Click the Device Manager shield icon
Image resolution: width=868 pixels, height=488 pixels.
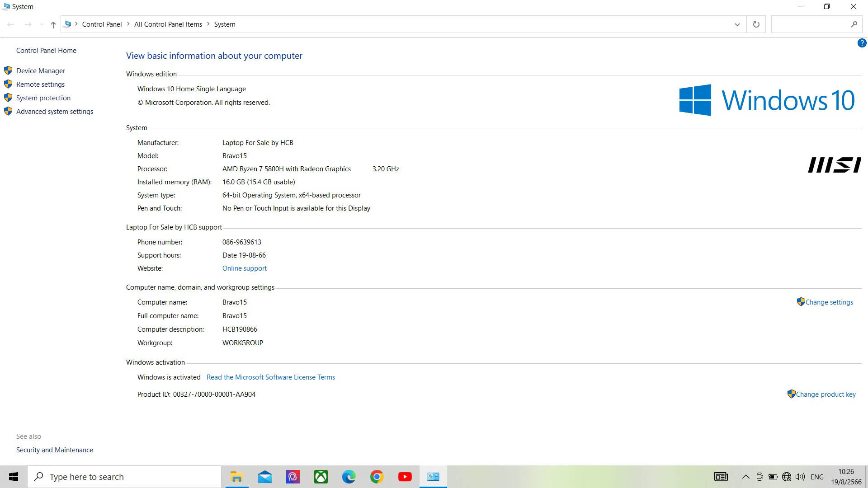(8, 70)
